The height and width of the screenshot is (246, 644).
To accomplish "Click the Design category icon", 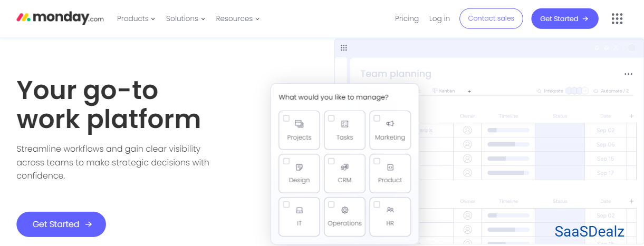I will point(299,167).
